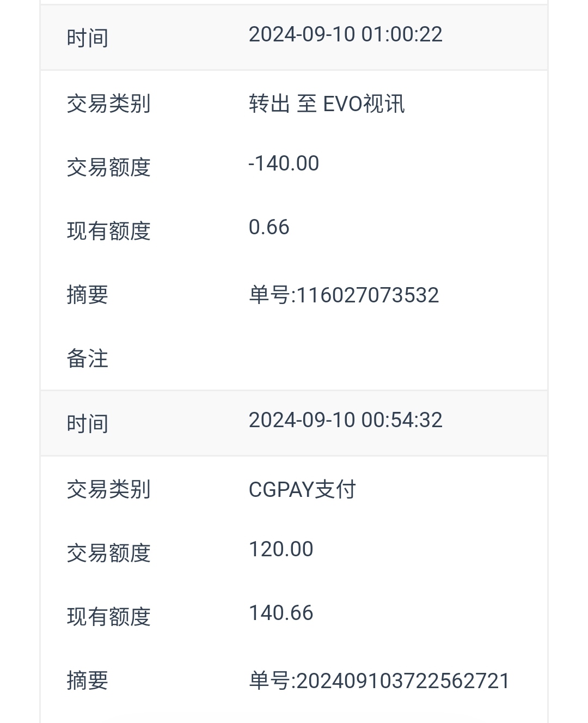Click the -140.00 transaction amount
Screen dimensions: 588x723
(284, 163)
